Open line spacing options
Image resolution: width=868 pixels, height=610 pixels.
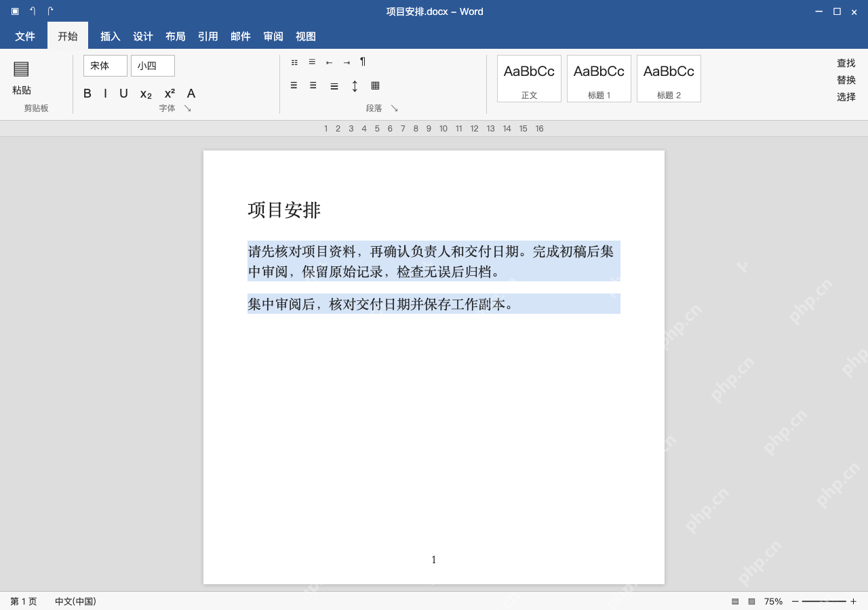355,86
